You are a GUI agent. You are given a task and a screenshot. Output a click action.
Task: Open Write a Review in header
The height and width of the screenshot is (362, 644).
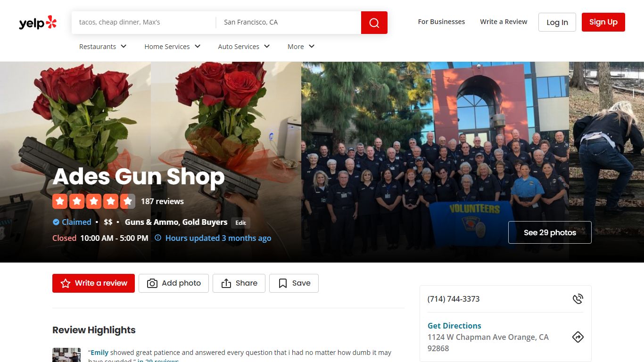tap(504, 22)
